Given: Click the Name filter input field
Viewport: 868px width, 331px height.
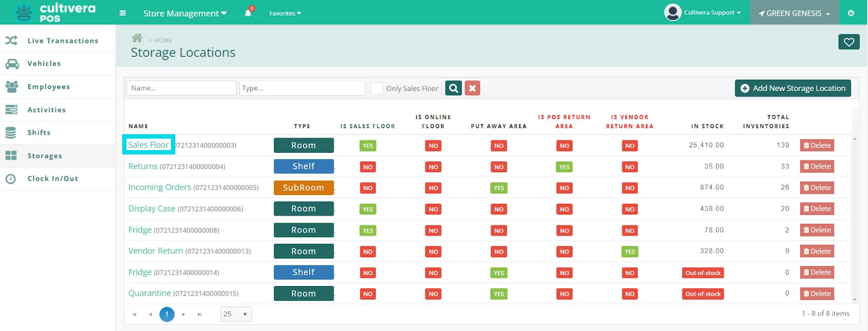Looking at the screenshot, I should tap(181, 88).
